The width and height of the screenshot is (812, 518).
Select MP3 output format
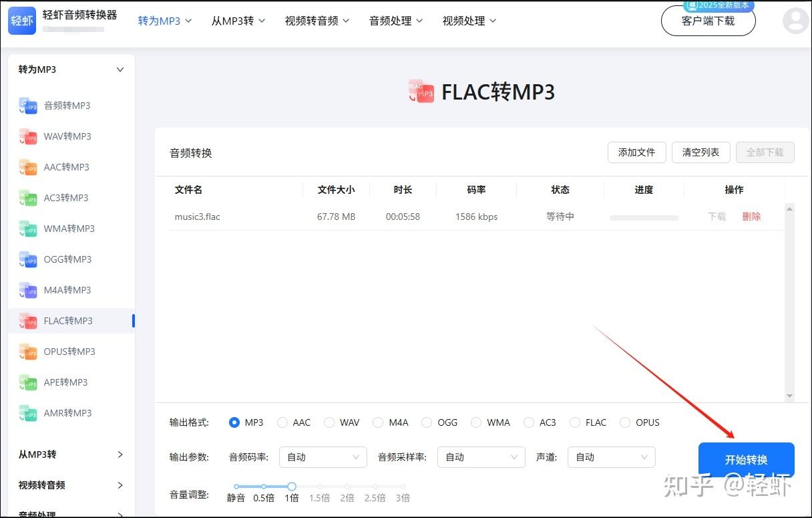click(x=234, y=422)
